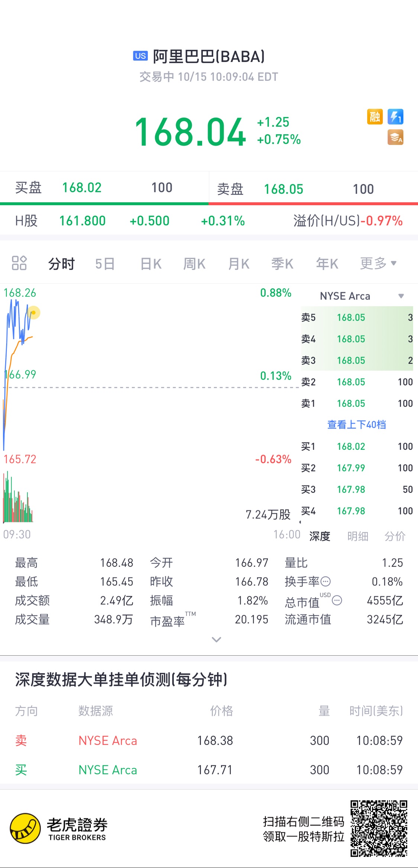
Task: Tap the 市盈率 20.195 value
Action: [252, 619]
